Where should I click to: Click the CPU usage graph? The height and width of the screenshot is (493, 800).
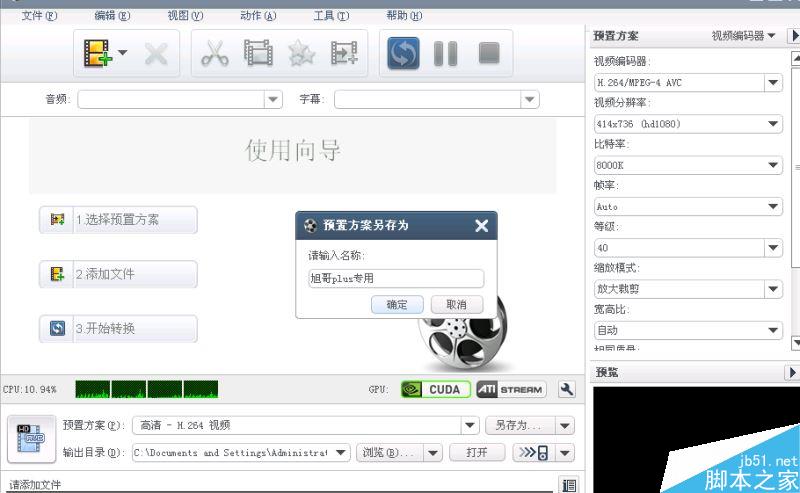146,389
